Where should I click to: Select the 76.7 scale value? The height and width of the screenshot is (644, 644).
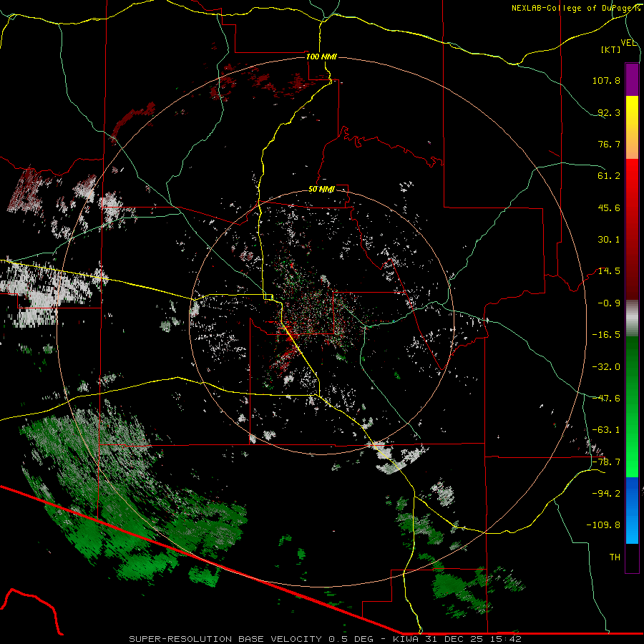pos(609,144)
